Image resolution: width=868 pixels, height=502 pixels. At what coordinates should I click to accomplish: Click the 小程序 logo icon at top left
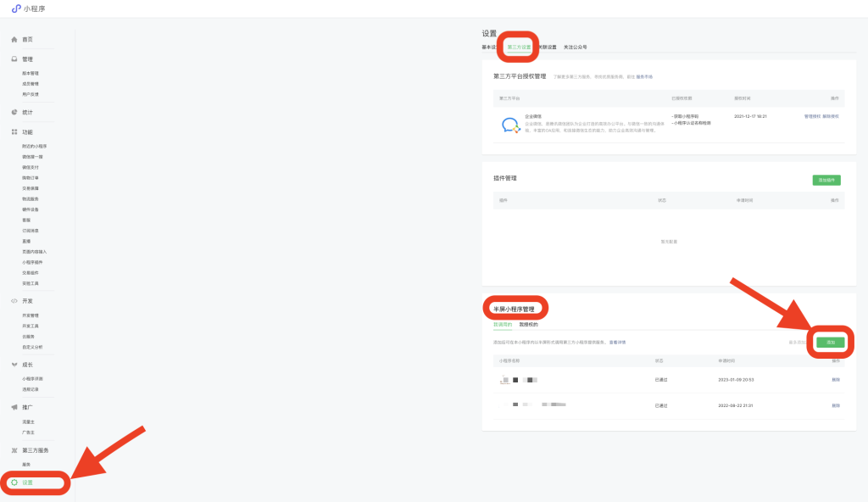click(x=16, y=8)
